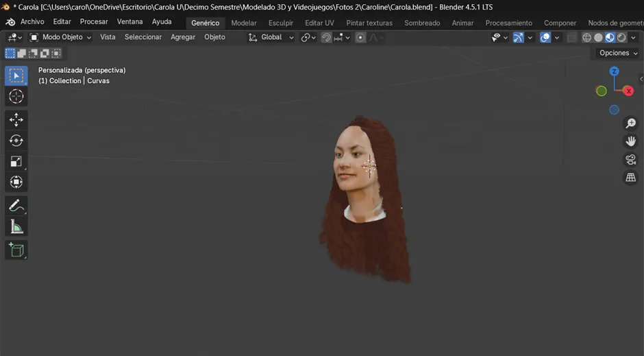Select the Add Cube tool
This screenshot has width=644, height=356.
tap(16, 250)
